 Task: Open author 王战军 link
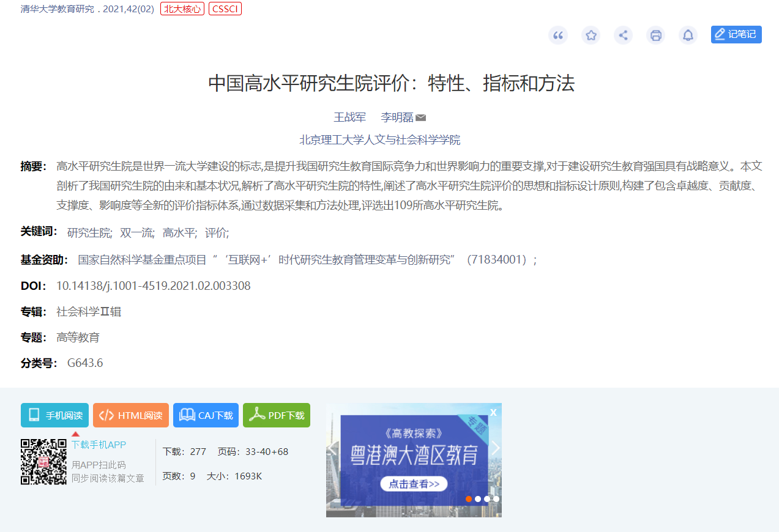click(349, 117)
